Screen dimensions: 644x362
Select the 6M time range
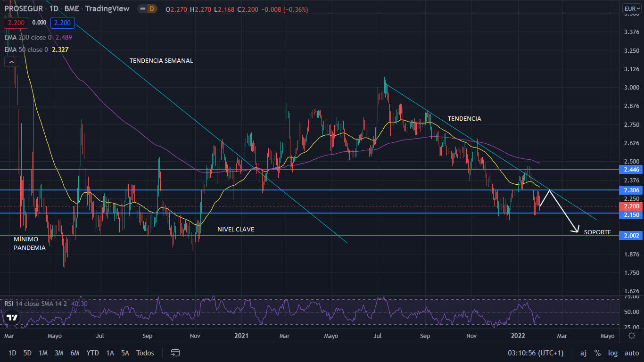[x=74, y=353]
